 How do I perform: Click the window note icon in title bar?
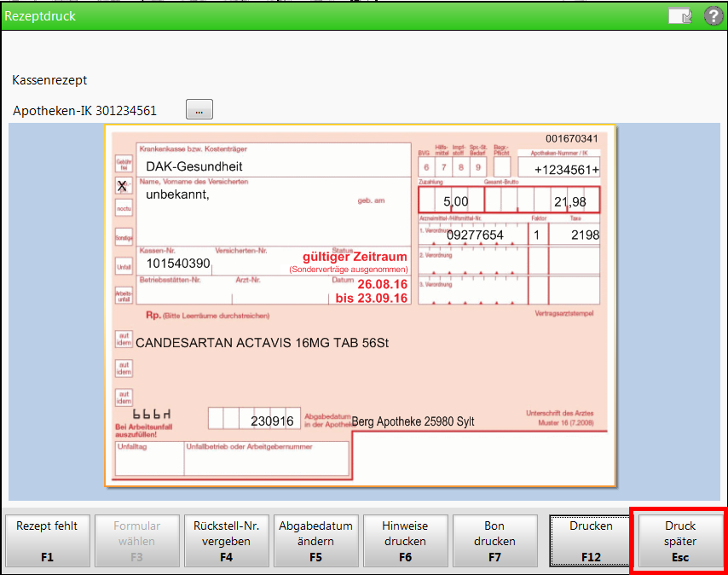(x=679, y=16)
